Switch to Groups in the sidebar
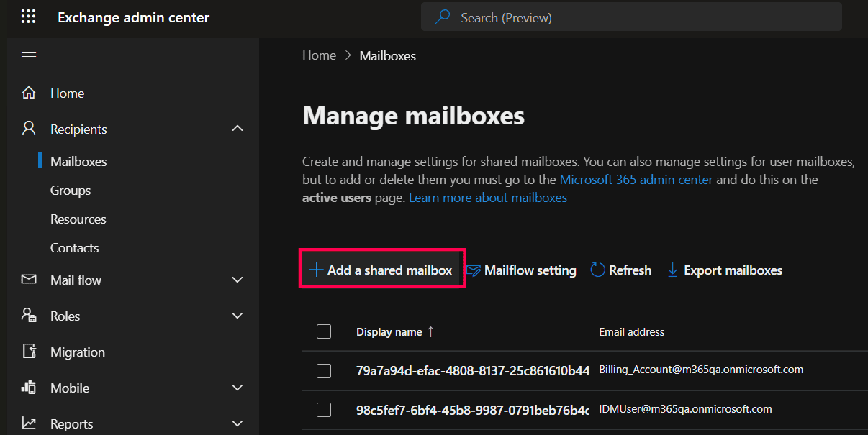The image size is (868, 435). pyautogui.click(x=70, y=190)
